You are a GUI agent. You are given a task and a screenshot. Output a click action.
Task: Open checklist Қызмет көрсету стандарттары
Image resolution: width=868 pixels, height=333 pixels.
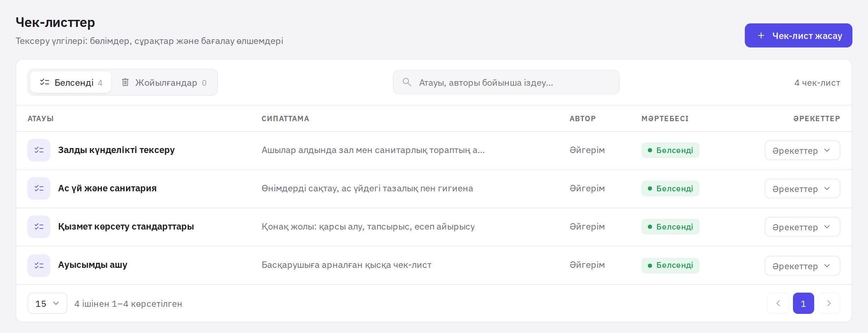(126, 226)
